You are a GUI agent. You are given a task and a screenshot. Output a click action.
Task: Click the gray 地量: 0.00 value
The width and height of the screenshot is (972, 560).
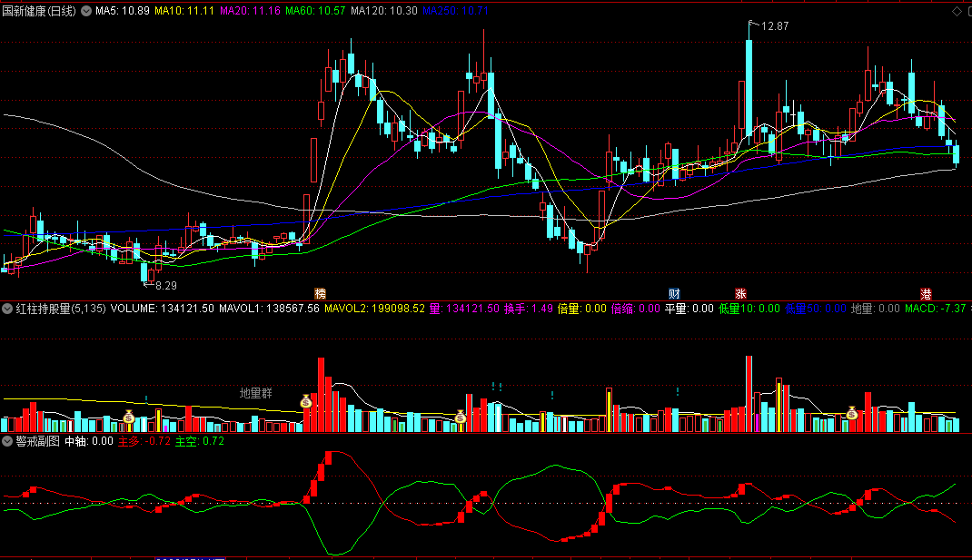[876, 309]
